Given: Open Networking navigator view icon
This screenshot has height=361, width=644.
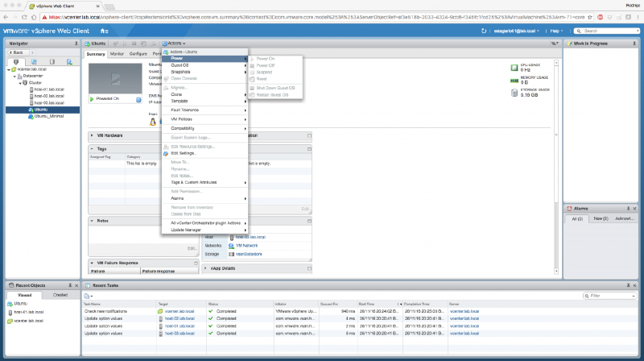Looking at the screenshot, I should [x=69, y=62].
